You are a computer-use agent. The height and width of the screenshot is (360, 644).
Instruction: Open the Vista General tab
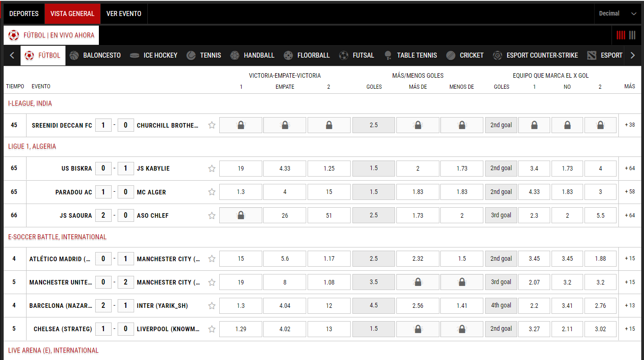click(72, 14)
